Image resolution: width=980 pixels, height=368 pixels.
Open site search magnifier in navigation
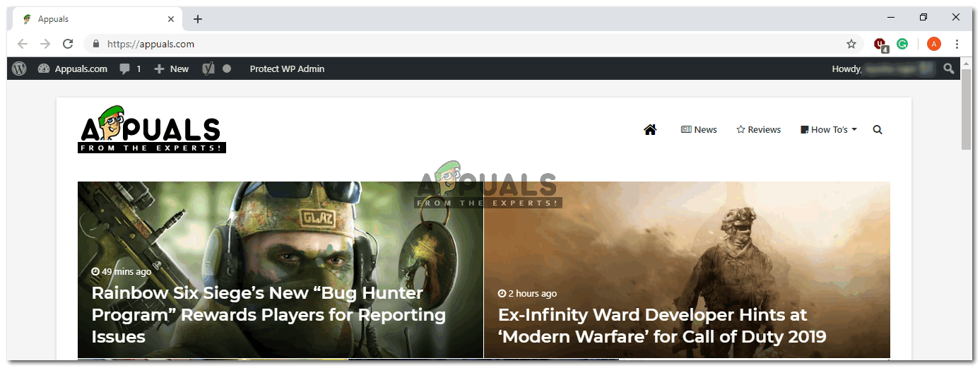coord(878,129)
